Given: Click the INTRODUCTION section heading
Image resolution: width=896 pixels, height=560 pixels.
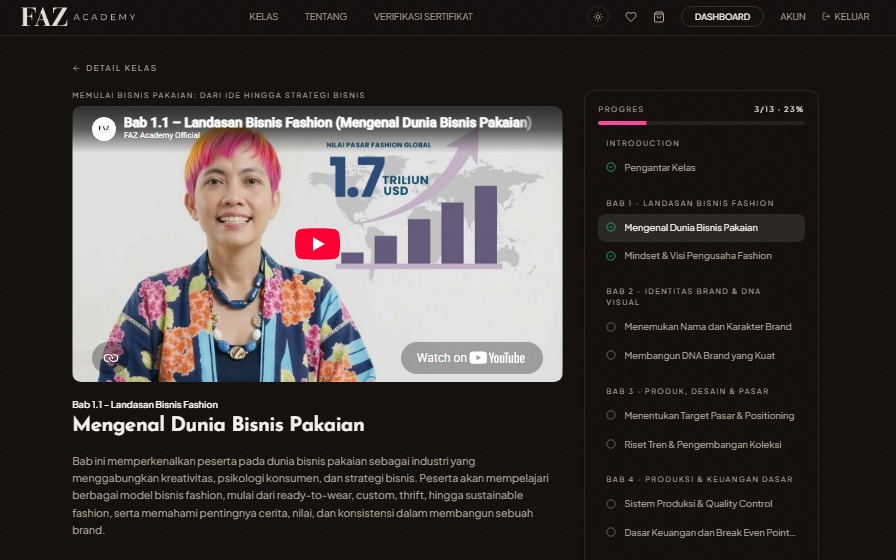Looking at the screenshot, I should click(x=643, y=143).
